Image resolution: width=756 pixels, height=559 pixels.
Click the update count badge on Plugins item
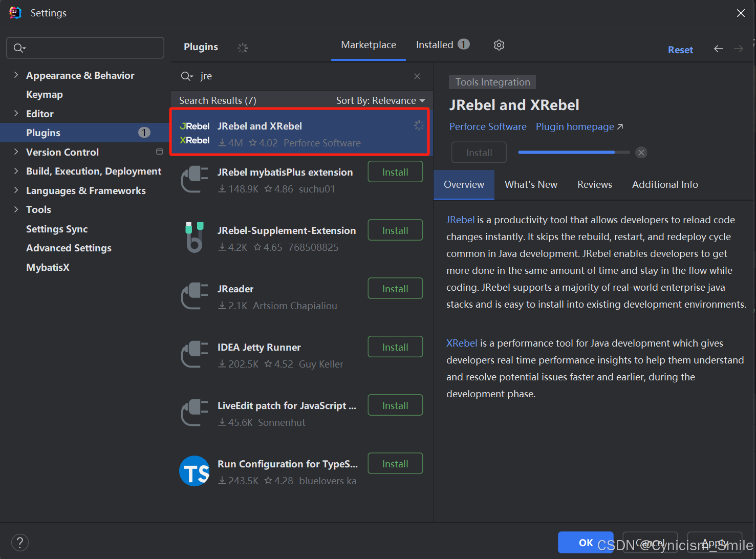click(144, 133)
